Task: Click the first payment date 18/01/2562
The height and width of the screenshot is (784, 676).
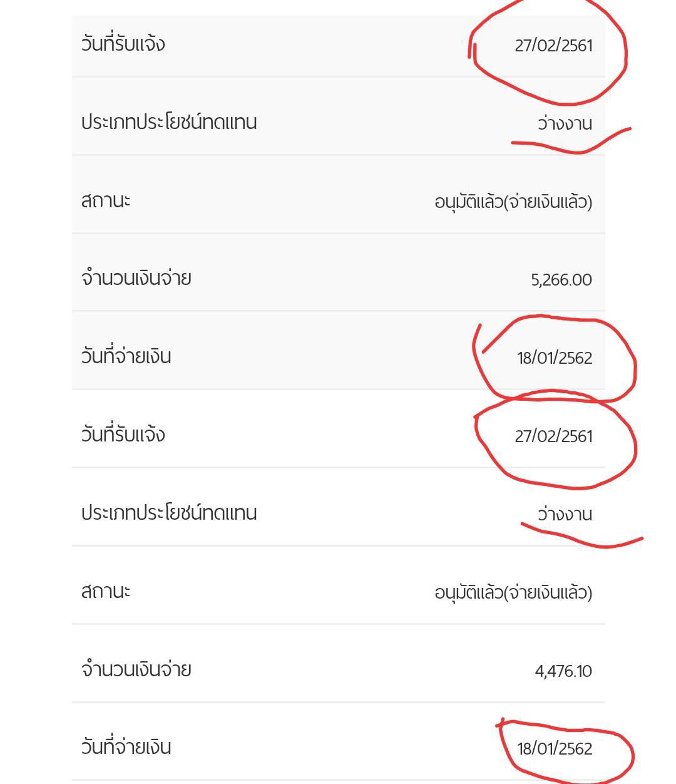Action: (x=555, y=358)
